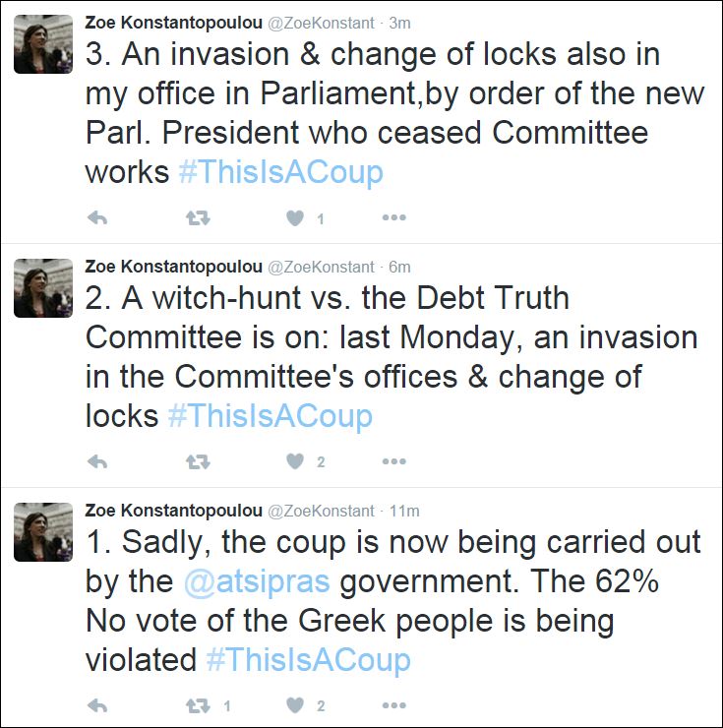Open avatar thumbnail on the top tweet

click(43, 44)
